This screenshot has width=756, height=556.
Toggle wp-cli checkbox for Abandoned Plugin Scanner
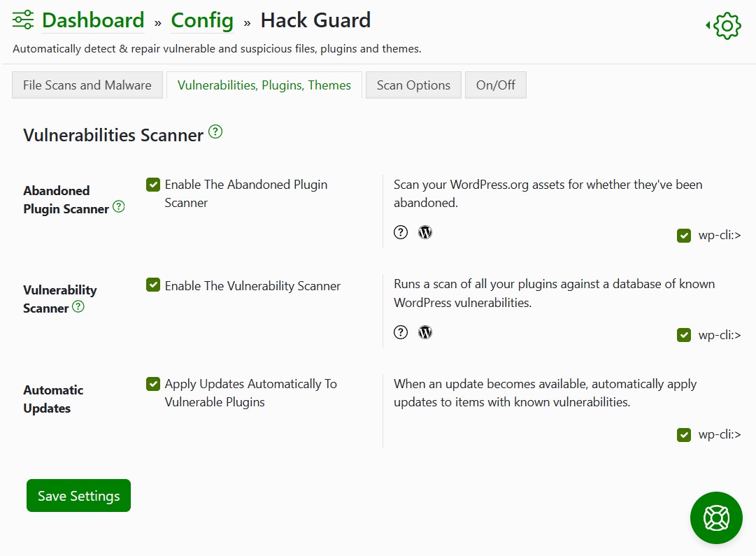coord(684,236)
